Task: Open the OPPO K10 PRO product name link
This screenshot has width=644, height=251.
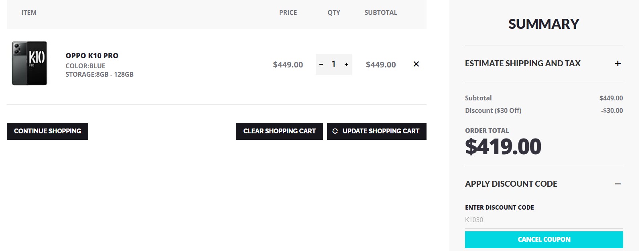Action: click(x=92, y=56)
